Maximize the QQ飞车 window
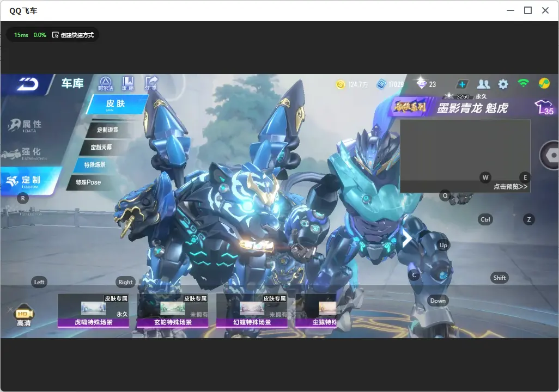Screen dimensions: 559x392 coord(528,11)
